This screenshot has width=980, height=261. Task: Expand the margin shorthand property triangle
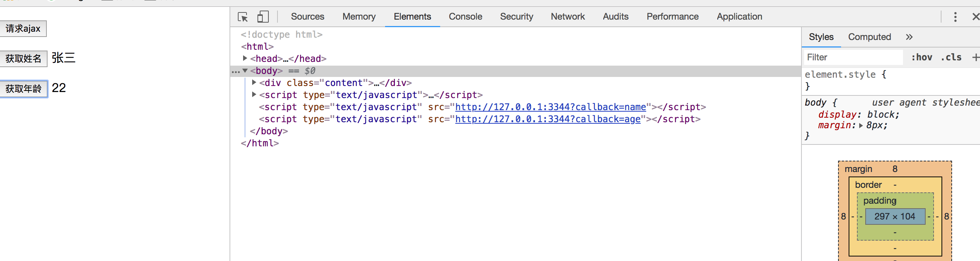(x=861, y=125)
